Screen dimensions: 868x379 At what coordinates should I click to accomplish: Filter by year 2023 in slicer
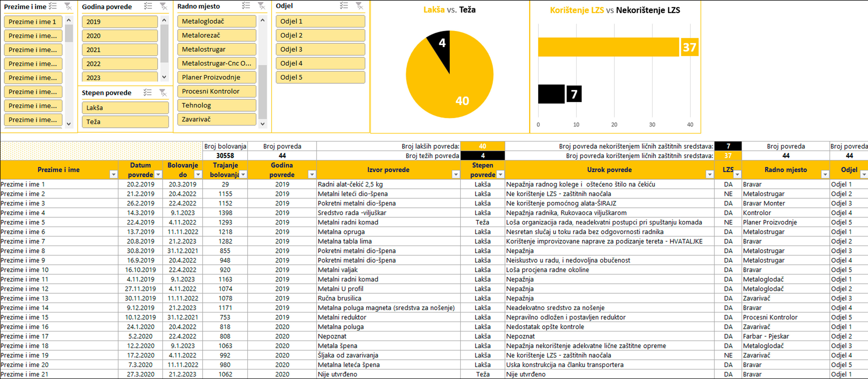[120, 77]
